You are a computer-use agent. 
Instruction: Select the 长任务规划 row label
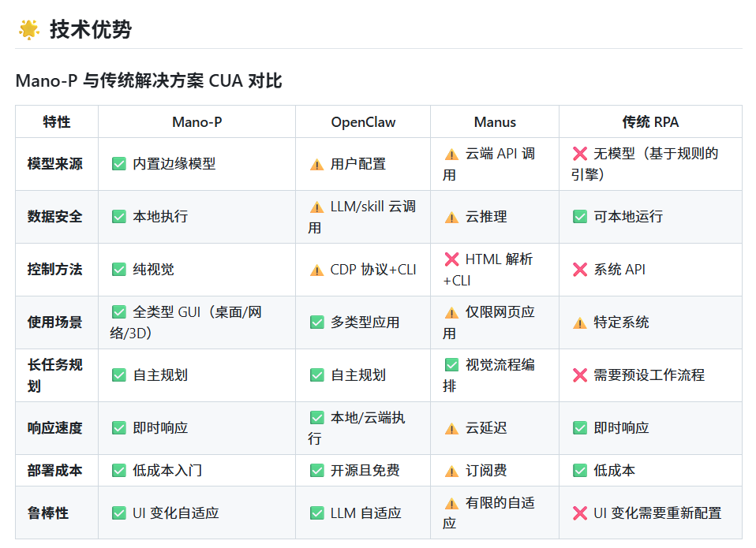point(55,375)
